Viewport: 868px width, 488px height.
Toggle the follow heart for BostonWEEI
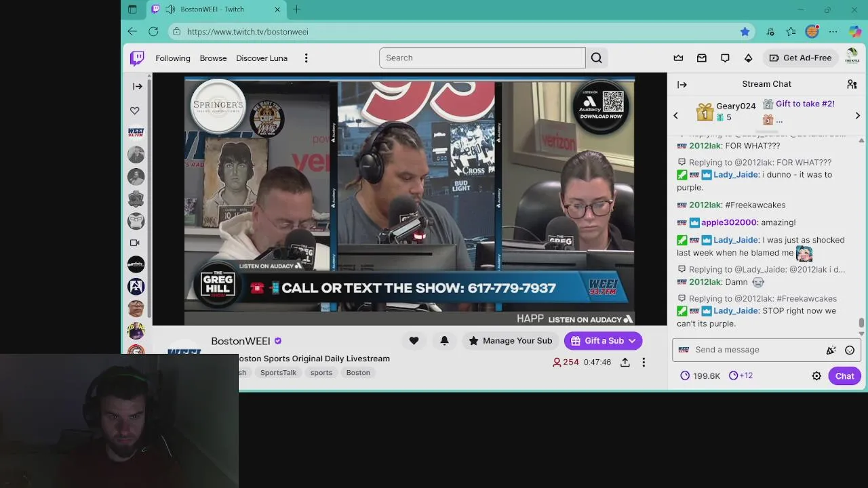[414, 341]
